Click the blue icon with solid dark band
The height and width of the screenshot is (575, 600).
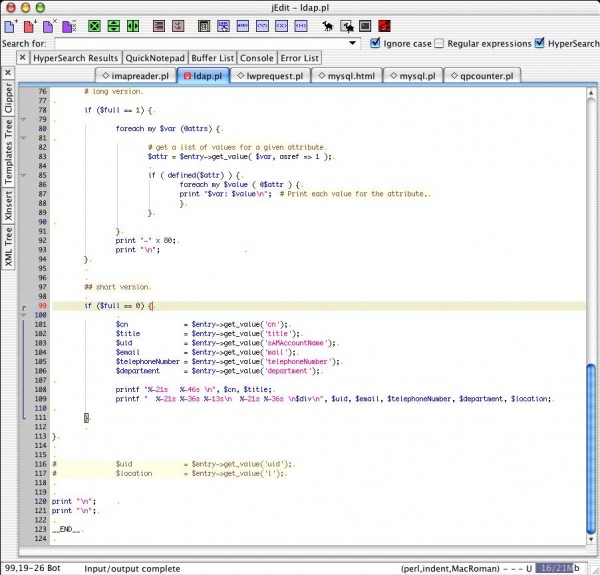(x=243, y=26)
